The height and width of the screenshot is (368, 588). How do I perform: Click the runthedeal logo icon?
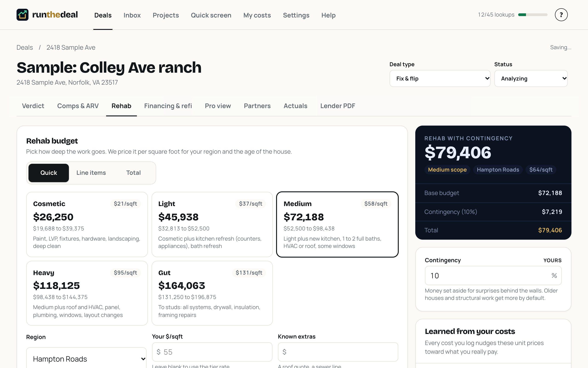(22, 14)
